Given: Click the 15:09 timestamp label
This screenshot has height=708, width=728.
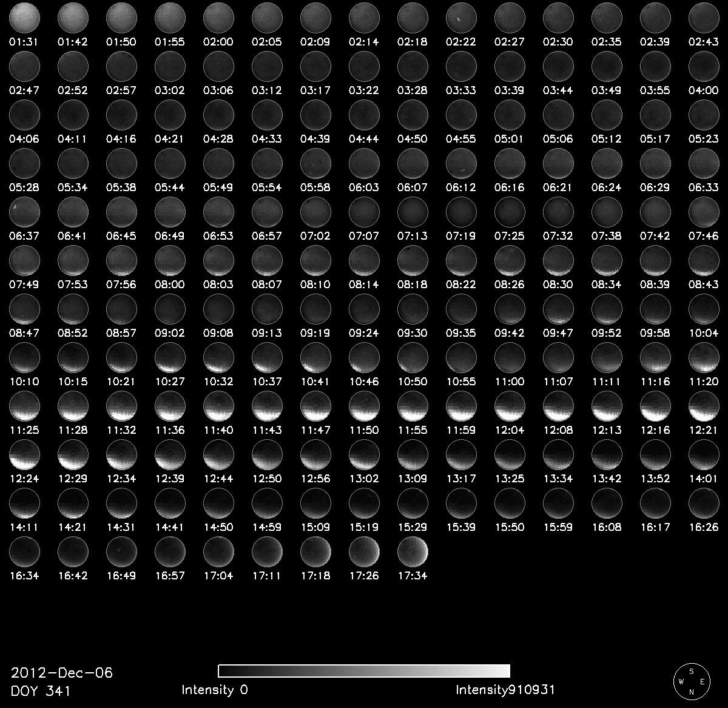Looking at the screenshot, I should coord(315,527).
